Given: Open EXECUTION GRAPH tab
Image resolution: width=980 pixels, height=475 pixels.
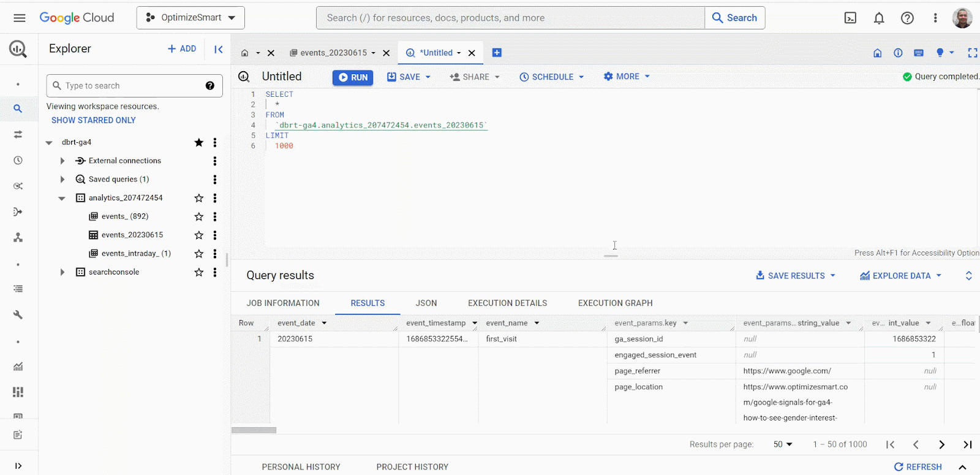Looking at the screenshot, I should (615, 303).
